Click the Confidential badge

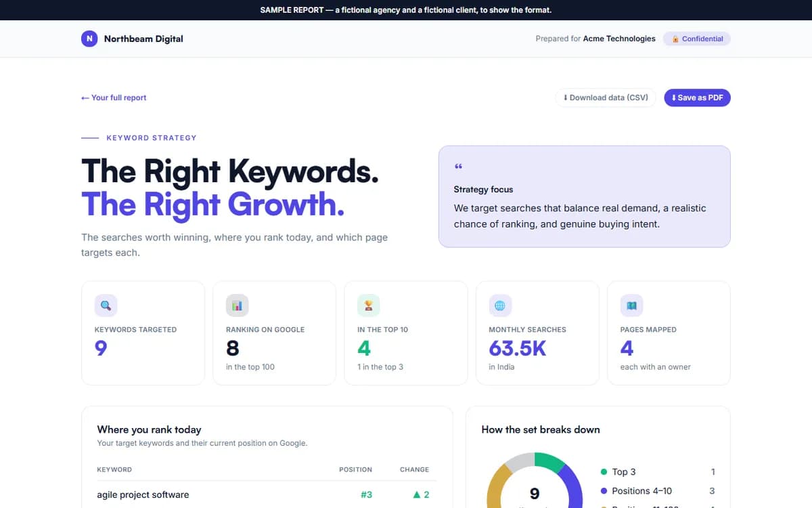click(x=697, y=39)
